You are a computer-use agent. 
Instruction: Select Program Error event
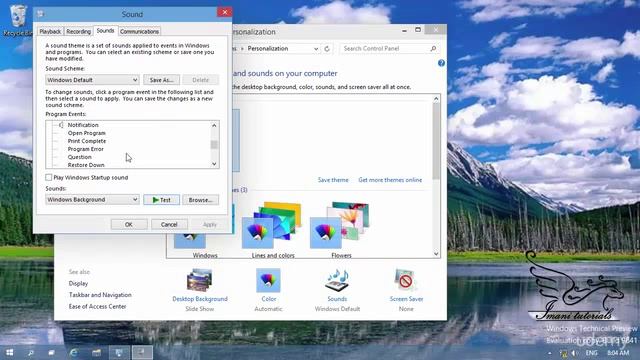click(85, 149)
